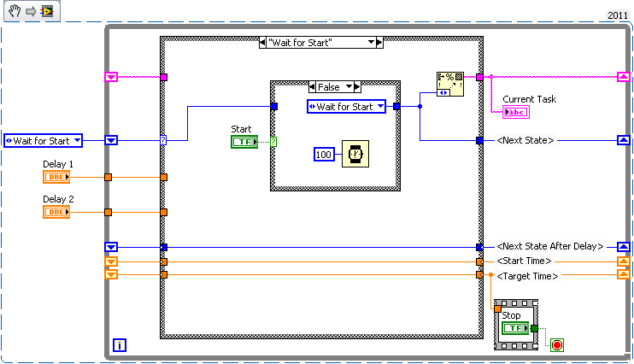Select the Wait (ms) watch function
The width and height of the screenshot is (634, 364).
355,154
